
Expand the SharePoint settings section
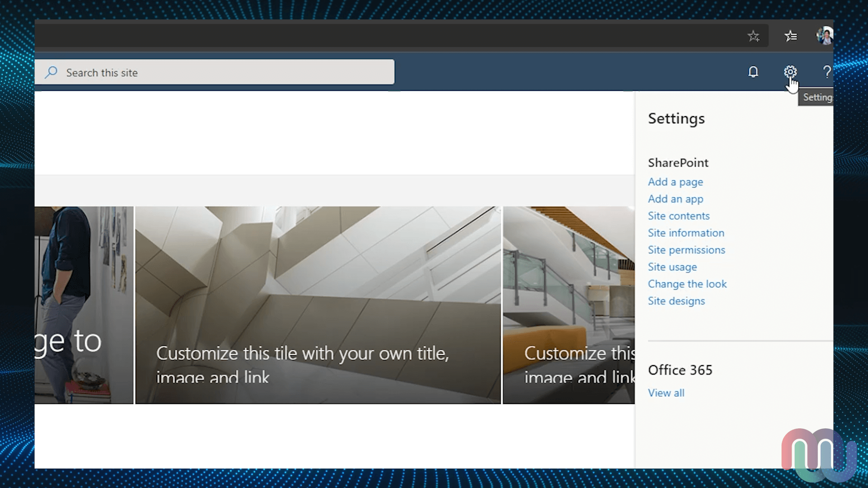click(678, 162)
